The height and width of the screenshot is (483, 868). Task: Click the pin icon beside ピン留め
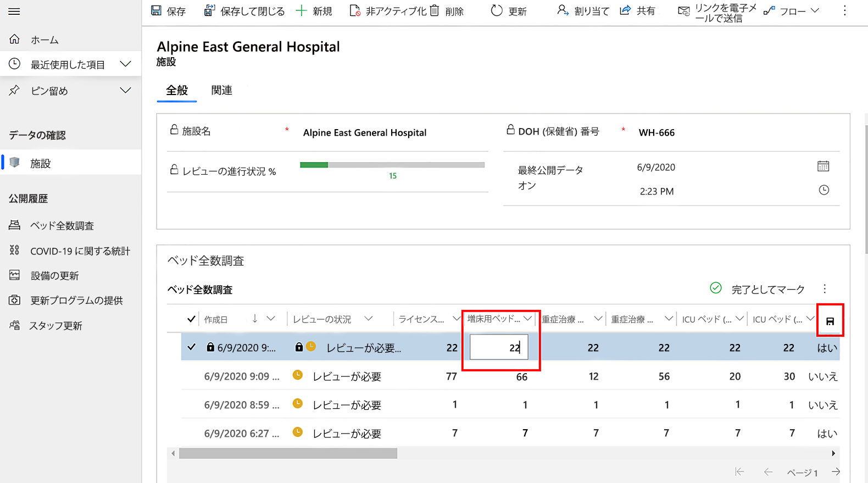[14, 91]
